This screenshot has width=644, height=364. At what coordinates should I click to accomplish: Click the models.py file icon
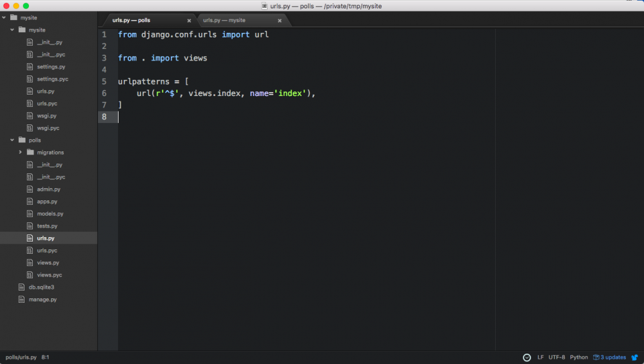click(x=30, y=214)
